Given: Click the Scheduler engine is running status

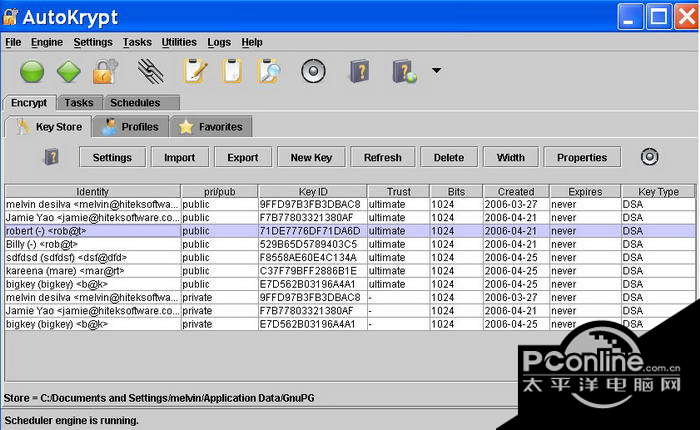Looking at the screenshot, I should tap(71, 420).
